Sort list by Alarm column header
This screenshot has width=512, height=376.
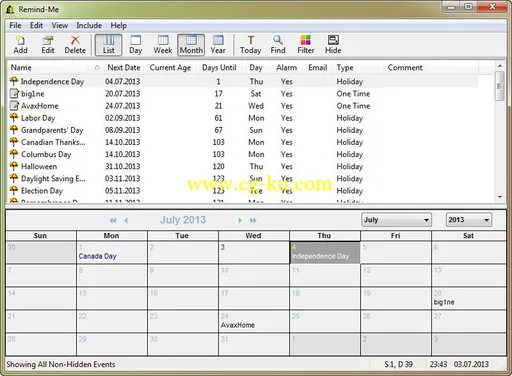point(286,68)
